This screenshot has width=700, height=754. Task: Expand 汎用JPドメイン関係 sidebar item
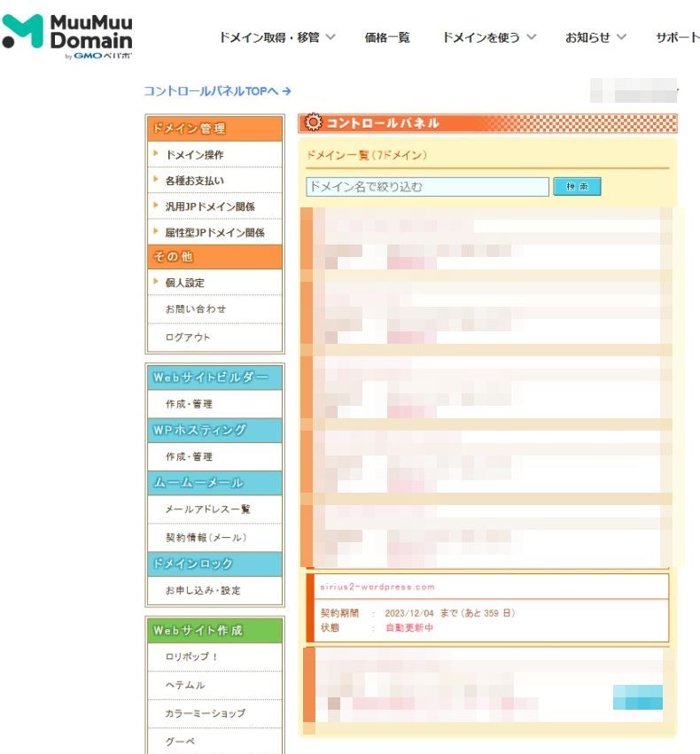tap(209, 206)
